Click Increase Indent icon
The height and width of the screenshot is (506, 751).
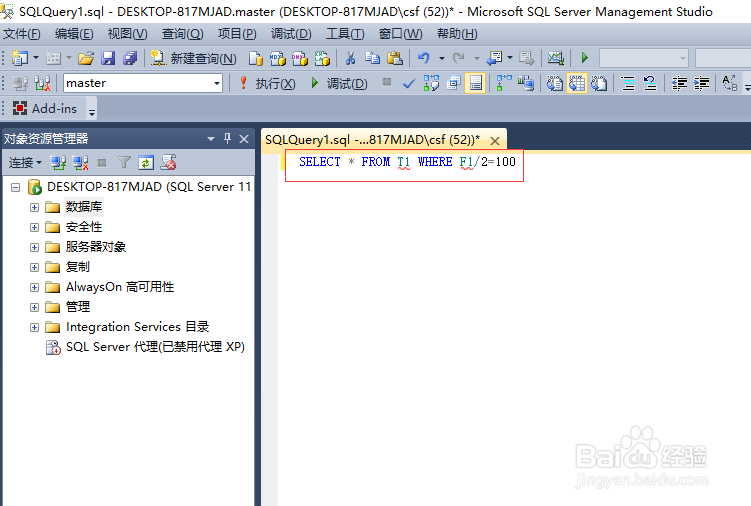click(x=701, y=83)
